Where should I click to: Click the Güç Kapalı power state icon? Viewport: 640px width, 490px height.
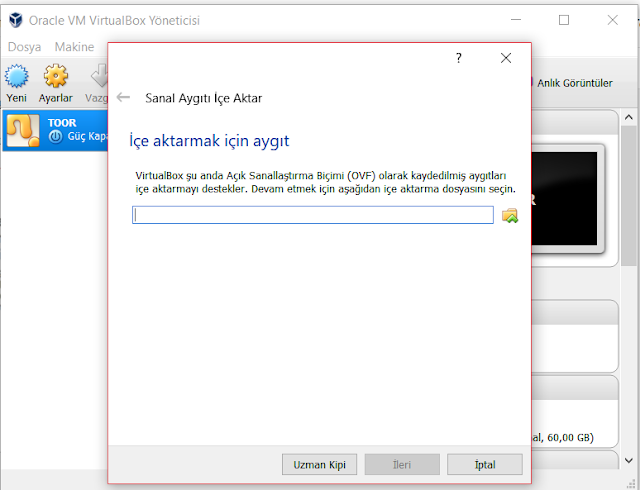click(x=56, y=137)
